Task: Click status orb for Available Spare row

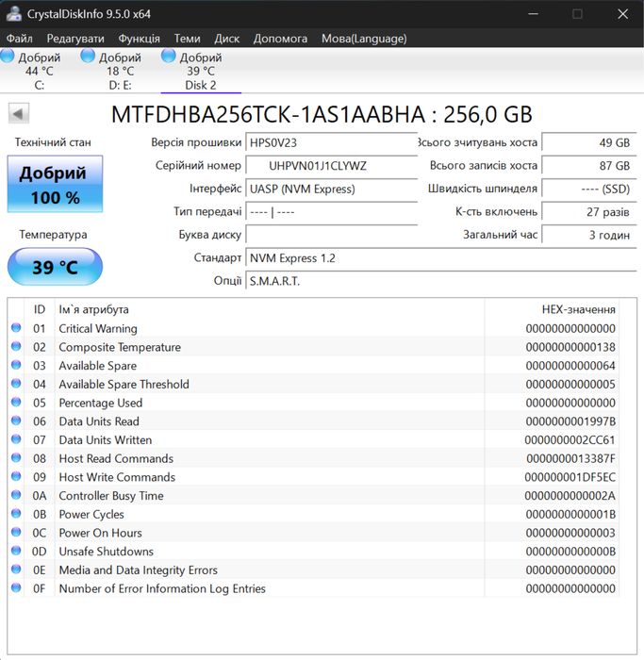Action: (x=16, y=365)
